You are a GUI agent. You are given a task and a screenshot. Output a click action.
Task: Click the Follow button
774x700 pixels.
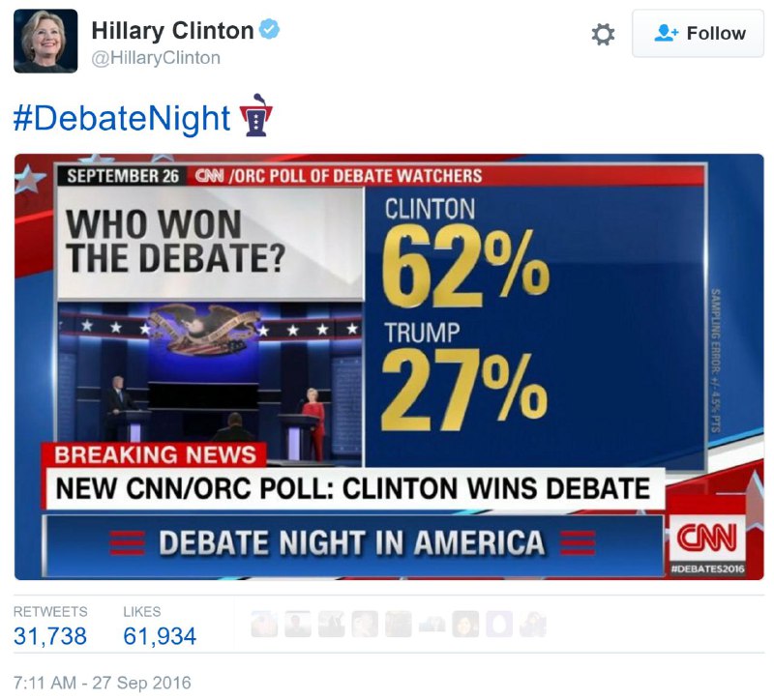pos(699,33)
